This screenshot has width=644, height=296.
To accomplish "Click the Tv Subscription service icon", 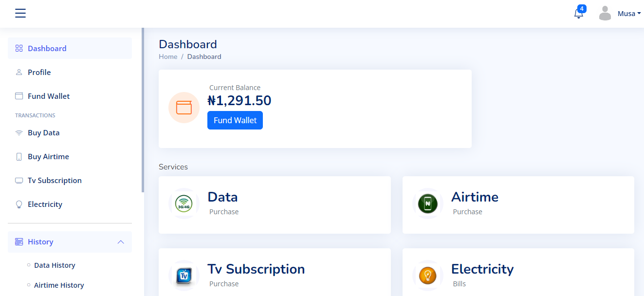I will tap(184, 276).
